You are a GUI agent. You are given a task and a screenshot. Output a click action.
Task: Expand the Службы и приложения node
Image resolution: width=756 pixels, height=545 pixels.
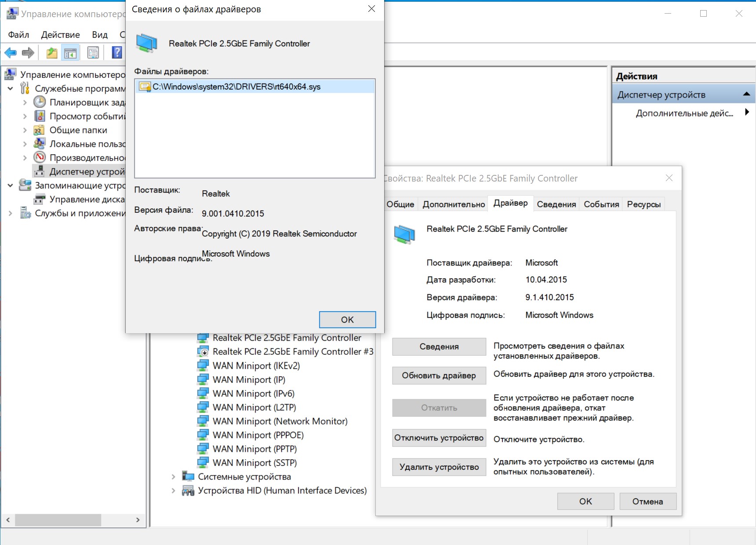(10, 213)
